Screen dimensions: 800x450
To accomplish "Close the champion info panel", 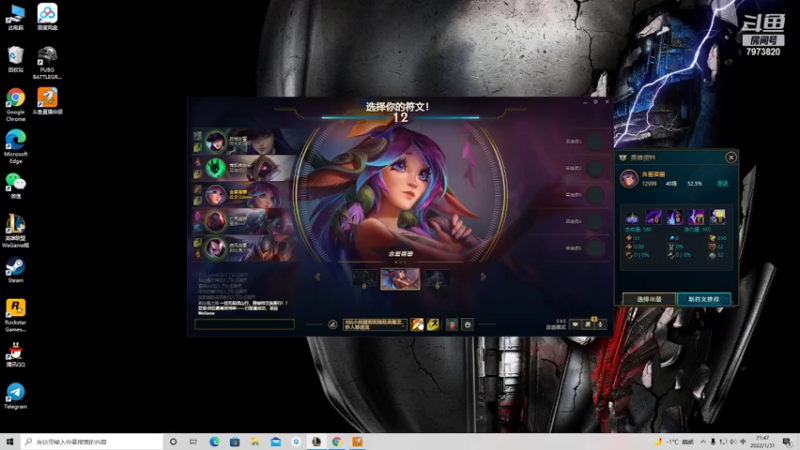I will 731,158.
